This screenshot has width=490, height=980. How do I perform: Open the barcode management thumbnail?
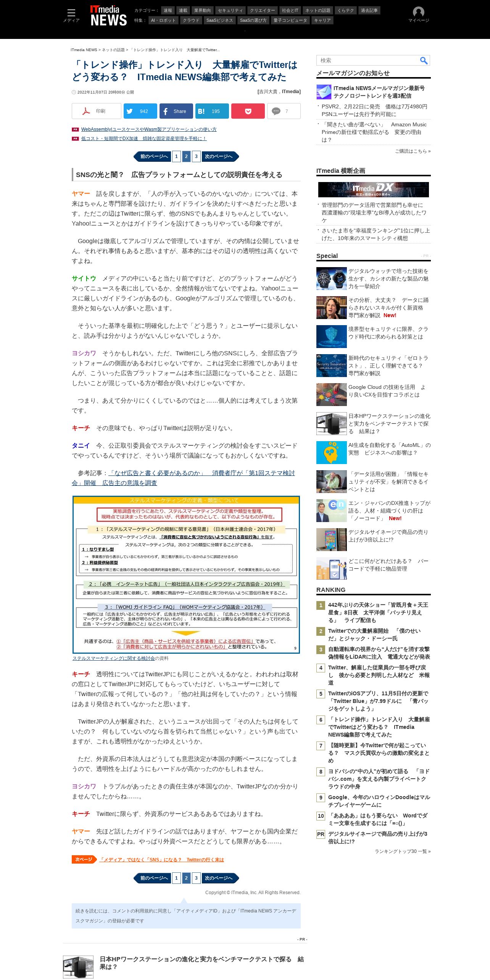[332, 569]
